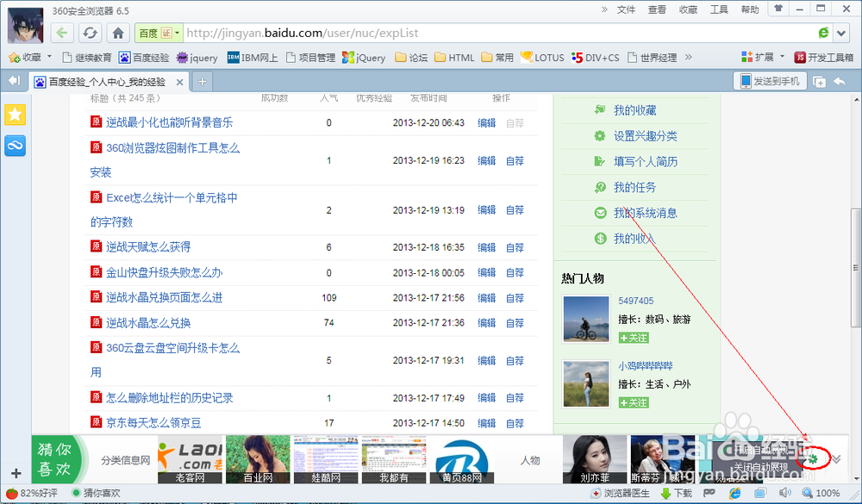Image resolution: width=862 pixels, height=504 pixels.
Task: Click the restore closed tab undo arrow
Action: pyautogui.click(x=840, y=81)
